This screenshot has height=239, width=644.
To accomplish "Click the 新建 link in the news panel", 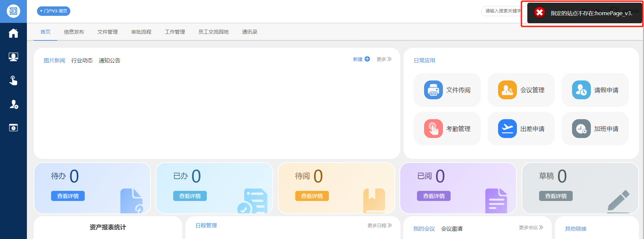I will (358, 59).
